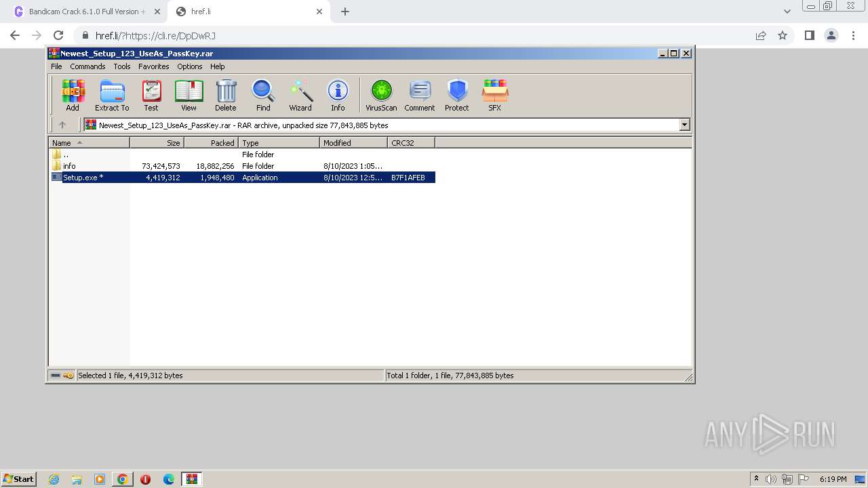Image resolution: width=868 pixels, height=488 pixels.
Task: Select the Setup.exe file row
Action: point(242,178)
